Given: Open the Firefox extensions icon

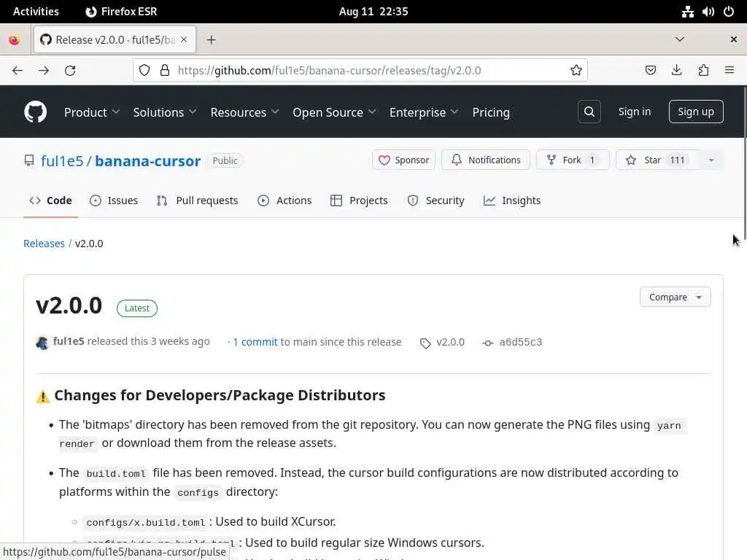Looking at the screenshot, I should (703, 70).
